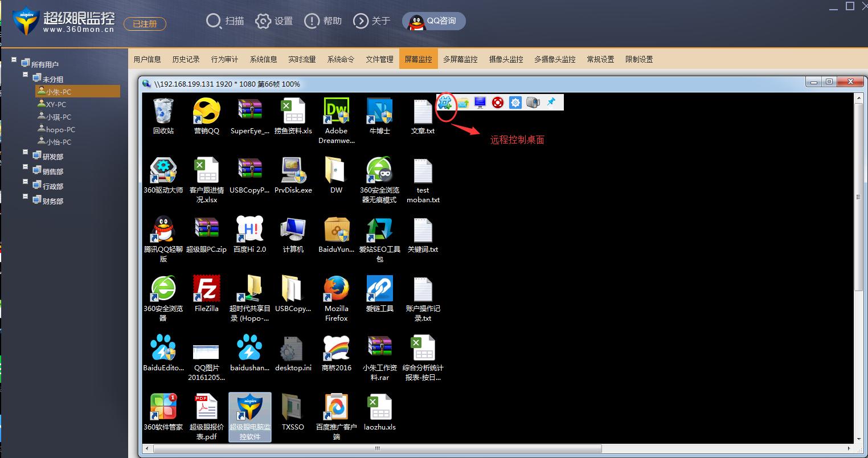Click the QQ咨询 button
The height and width of the screenshot is (458, 868).
(434, 21)
